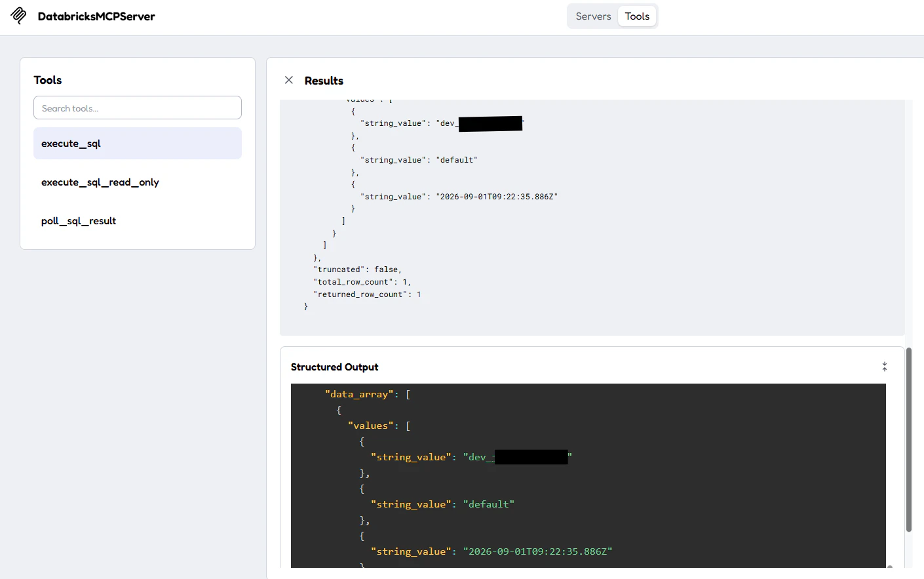924x579 pixels.
Task: Choose the poll_sql_result tool
Action: coord(138,221)
